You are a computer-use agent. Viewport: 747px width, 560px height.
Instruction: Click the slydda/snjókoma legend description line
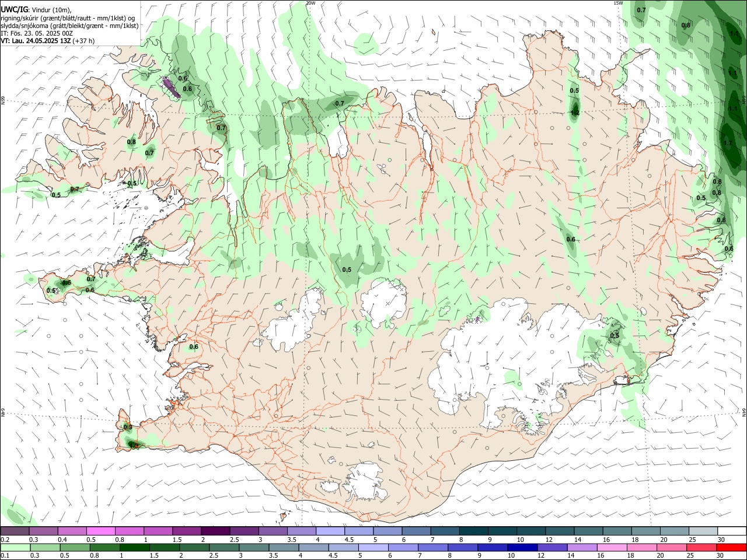click(69, 26)
